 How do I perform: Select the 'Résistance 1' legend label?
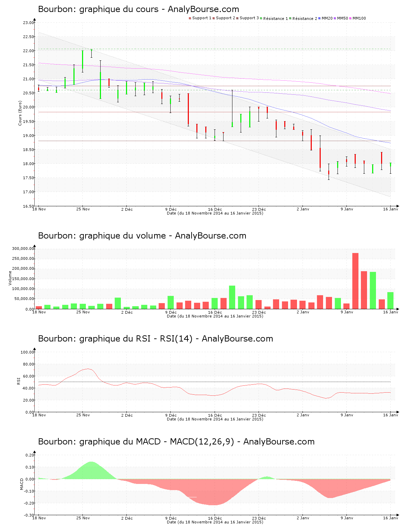click(276, 19)
